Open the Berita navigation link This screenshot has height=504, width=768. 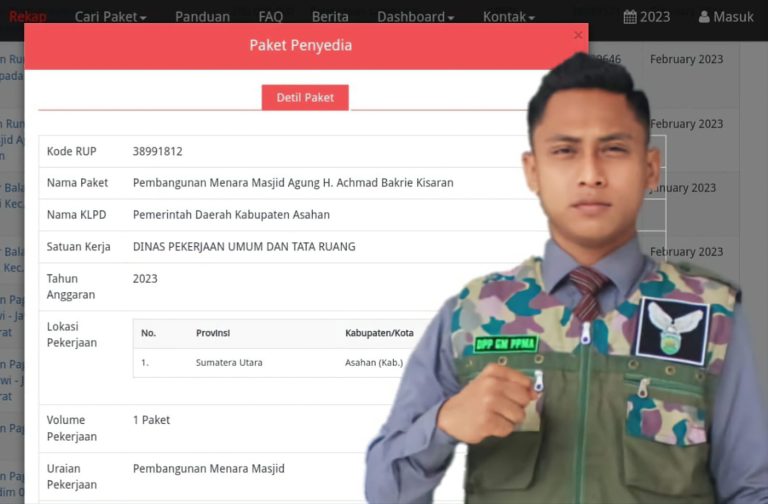coord(330,17)
